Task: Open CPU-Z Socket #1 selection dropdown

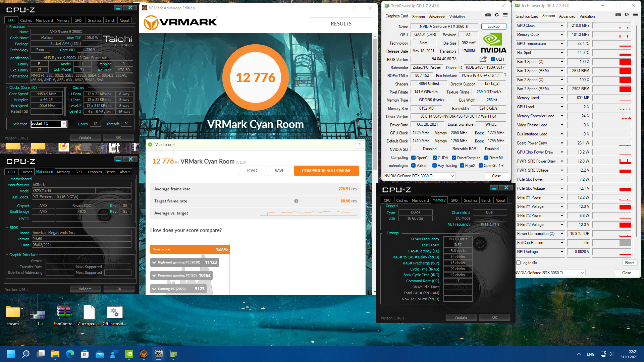Action: coord(64,124)
